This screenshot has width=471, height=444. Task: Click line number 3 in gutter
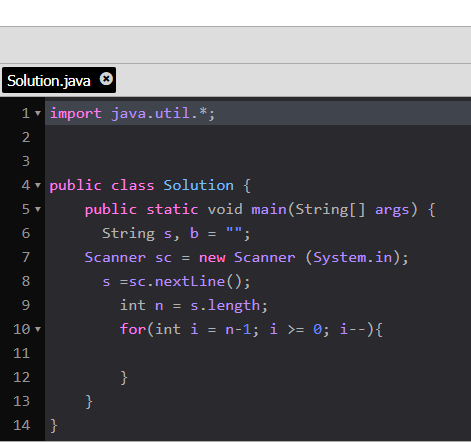tap(26, 161)
